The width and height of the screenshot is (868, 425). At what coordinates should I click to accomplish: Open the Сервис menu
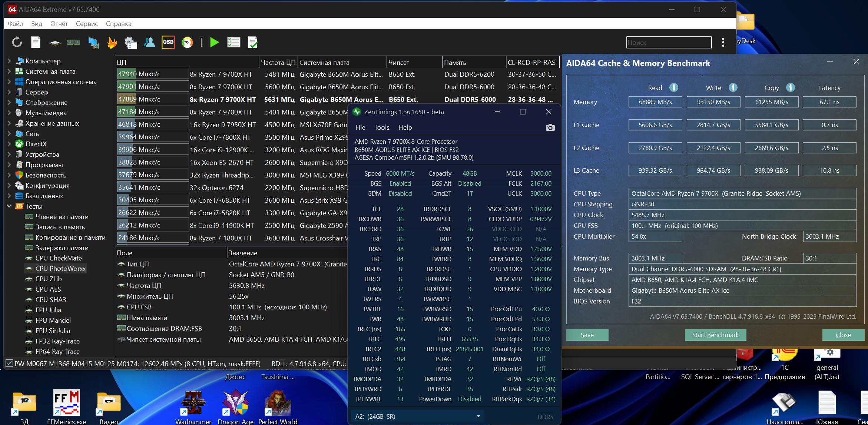point(87,24)
